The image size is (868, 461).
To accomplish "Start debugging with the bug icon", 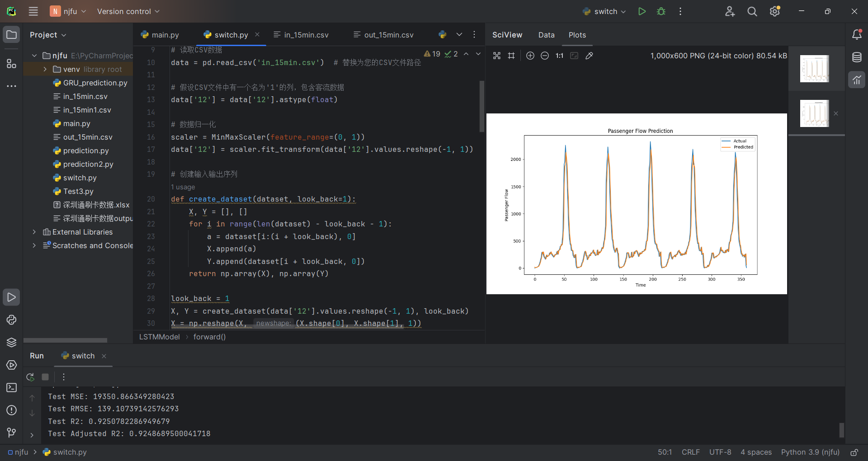I will click(661, 11).
